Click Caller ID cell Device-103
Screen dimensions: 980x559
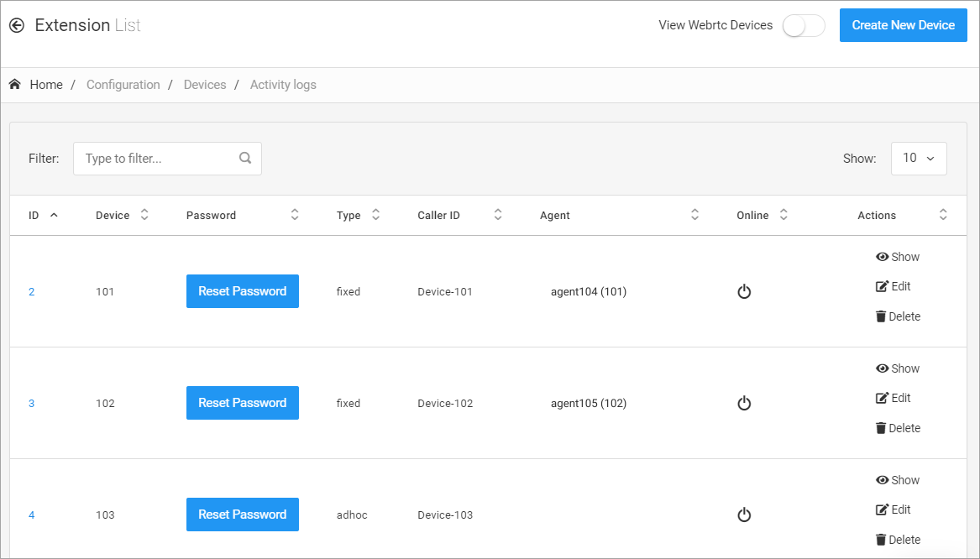tap(445, 515)
